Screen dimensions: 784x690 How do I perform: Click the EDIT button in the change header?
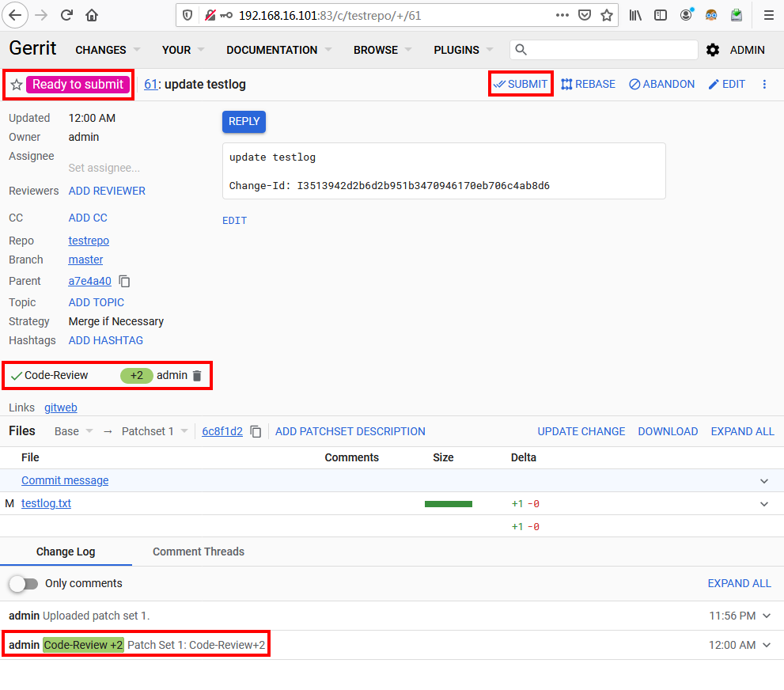[726, 84]
